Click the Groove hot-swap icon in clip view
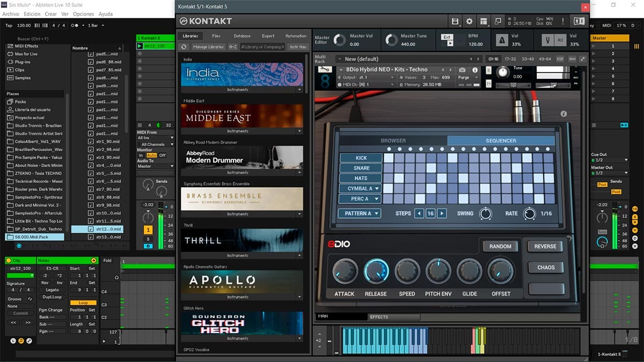Viewport: 644px width, 362px height. tap(30, 299)
